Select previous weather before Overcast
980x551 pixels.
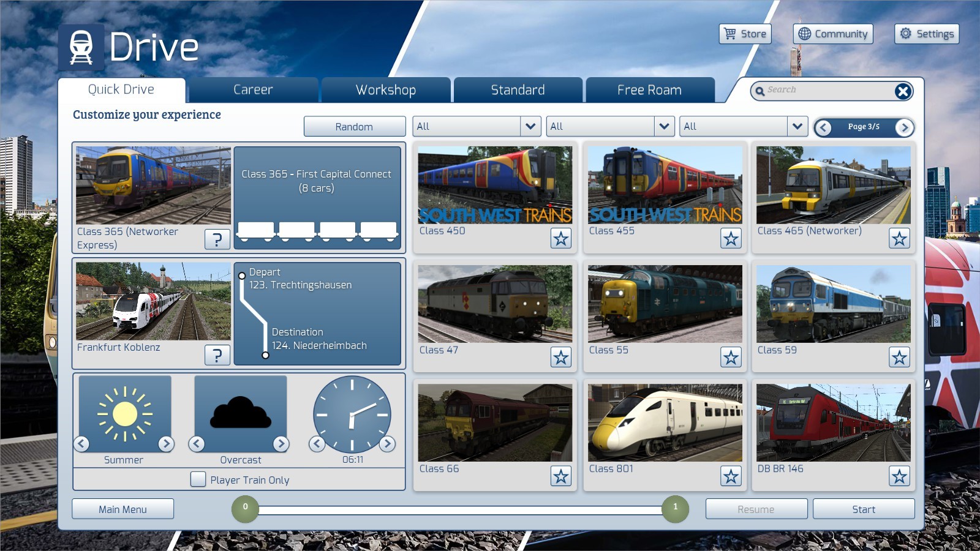pos(197,444)
